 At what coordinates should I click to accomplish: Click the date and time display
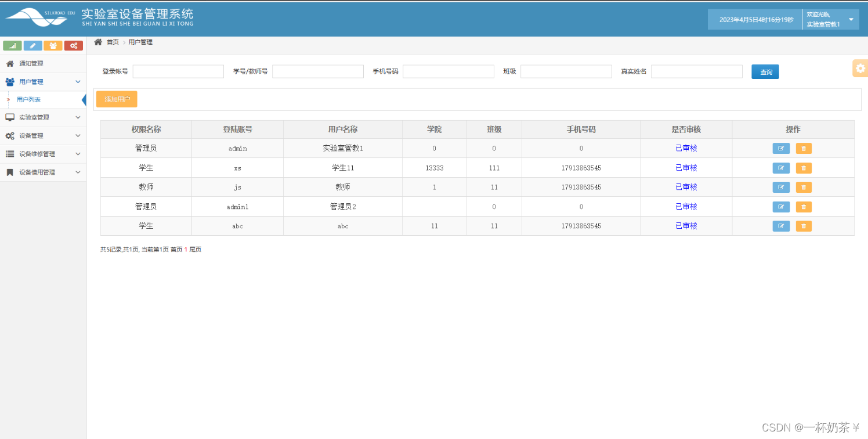756,20
